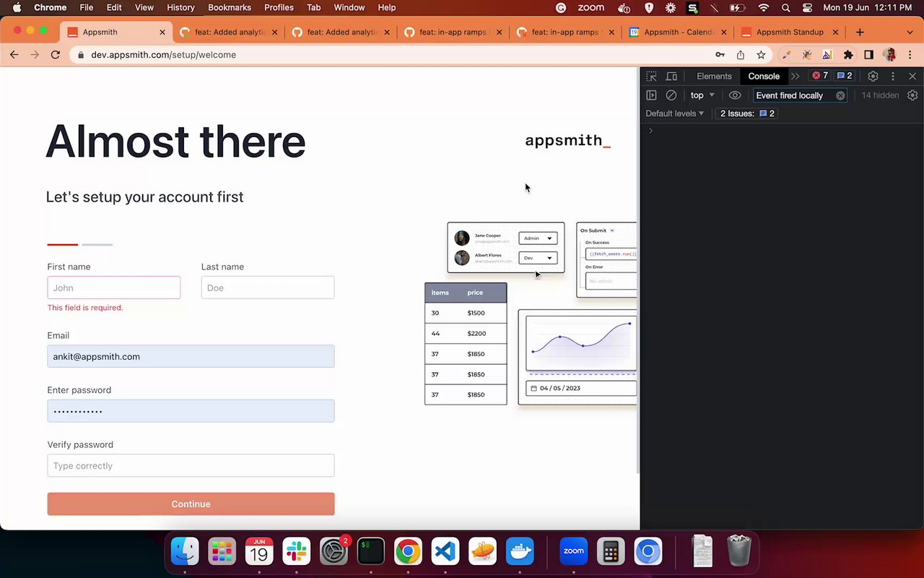The width and height of the screenshot is (924, 578).
Task: Close the 'Appsmith Standup' browser tab
Action: [836, 33]
